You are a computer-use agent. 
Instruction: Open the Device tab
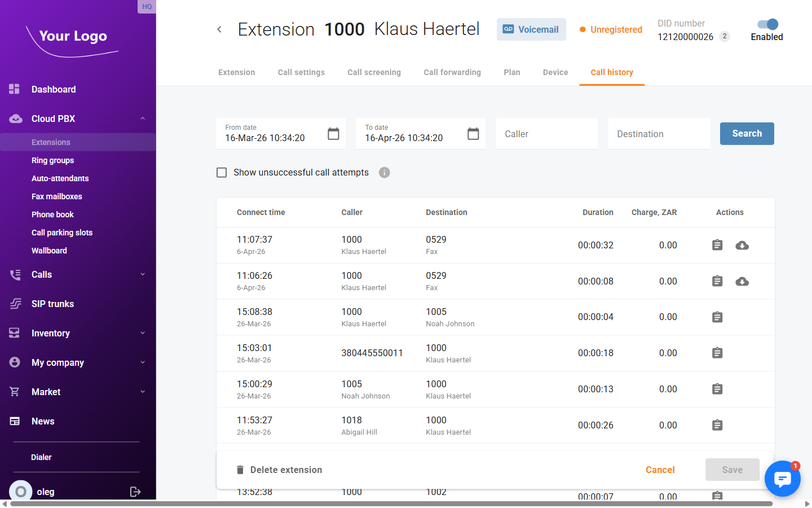click(x=555, y=72)
